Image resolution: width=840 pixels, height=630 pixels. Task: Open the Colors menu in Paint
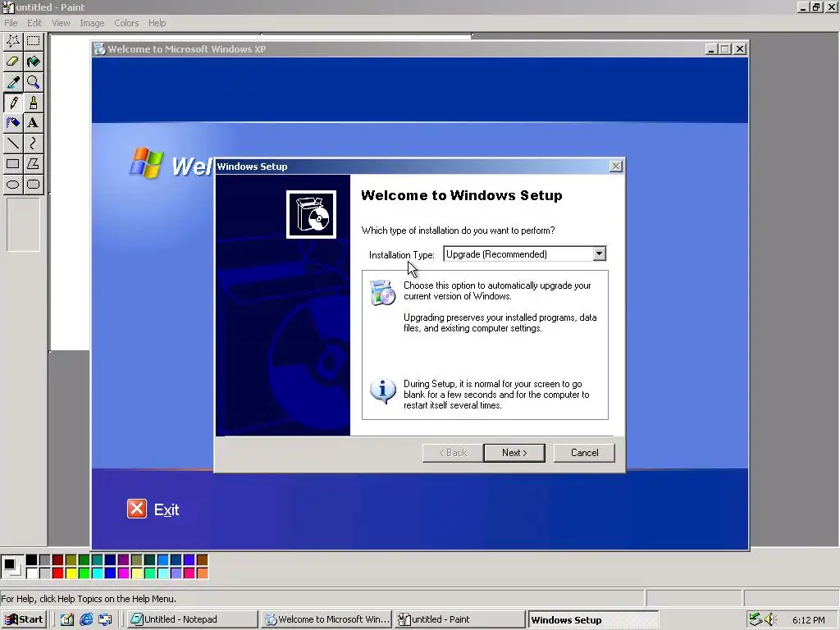(126, 23)
